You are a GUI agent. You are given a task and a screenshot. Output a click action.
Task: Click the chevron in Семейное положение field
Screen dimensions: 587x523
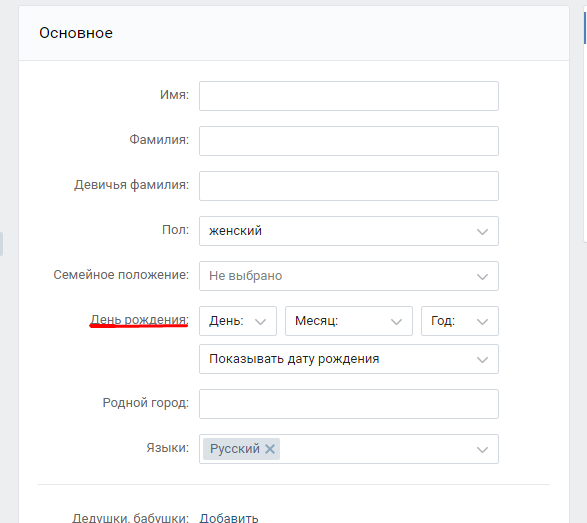point(482,277)
